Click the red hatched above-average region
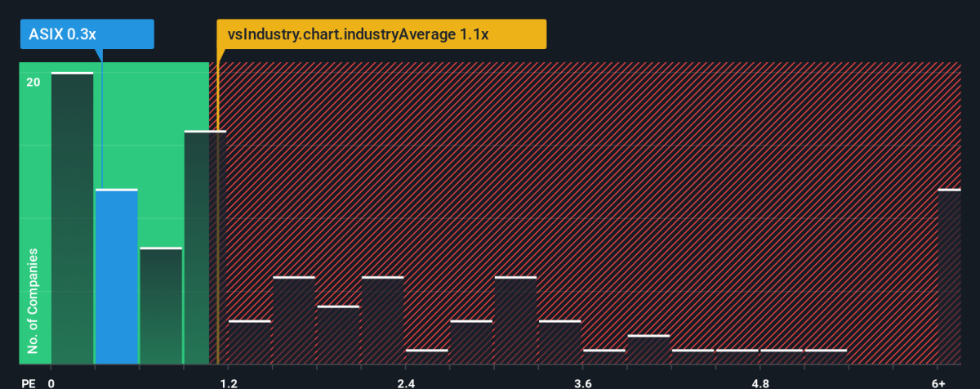 click(588, 212)
